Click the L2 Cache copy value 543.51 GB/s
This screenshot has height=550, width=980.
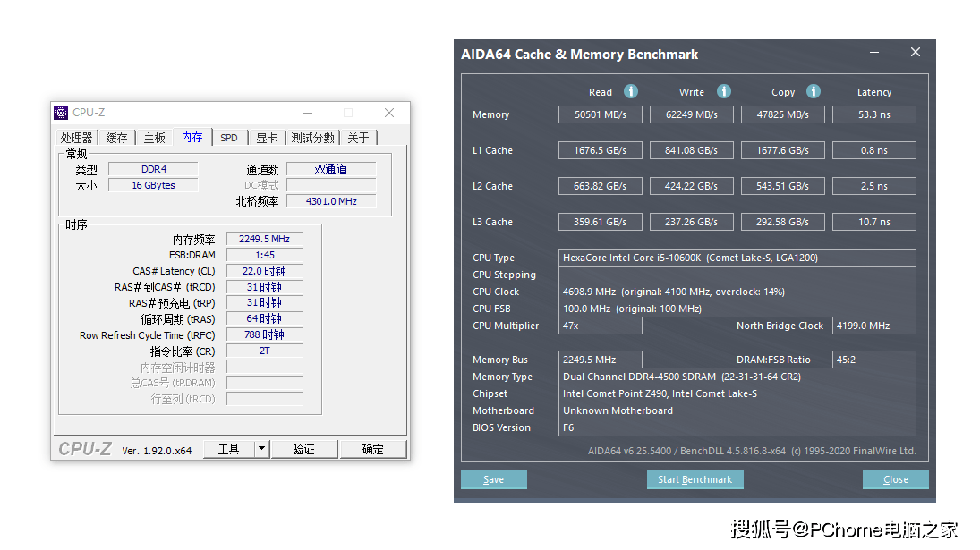click(x=782, y=186)
